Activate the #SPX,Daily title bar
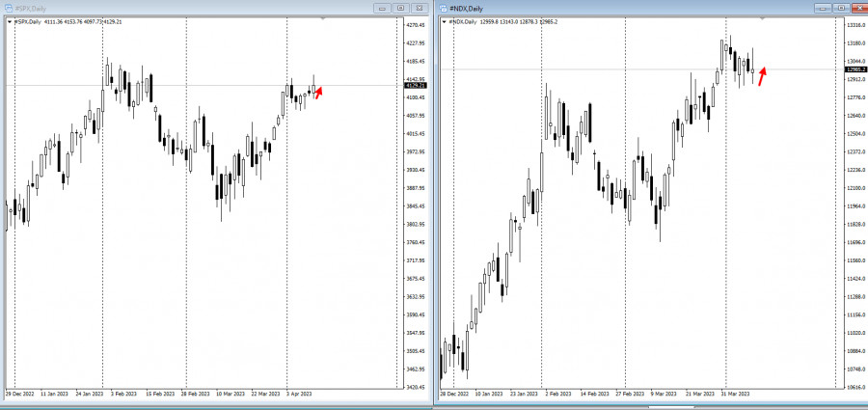 click(x=193, y=8)
